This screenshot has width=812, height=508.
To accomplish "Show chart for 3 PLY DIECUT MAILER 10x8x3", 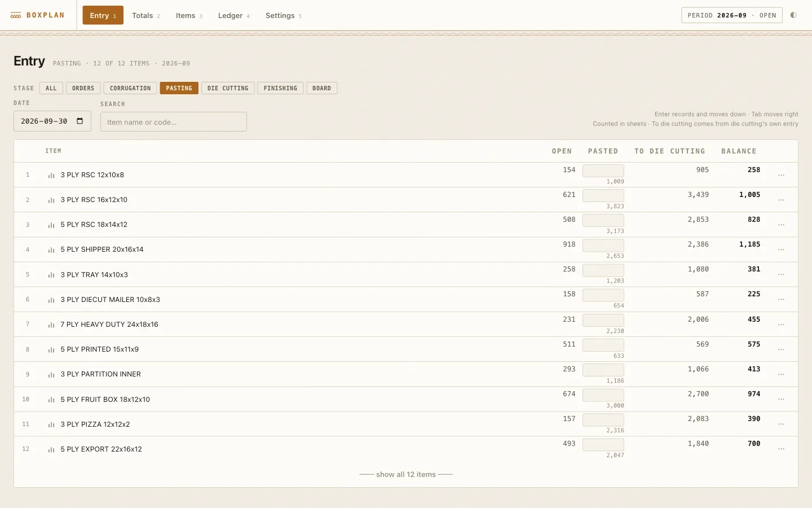I will (51, 300).
